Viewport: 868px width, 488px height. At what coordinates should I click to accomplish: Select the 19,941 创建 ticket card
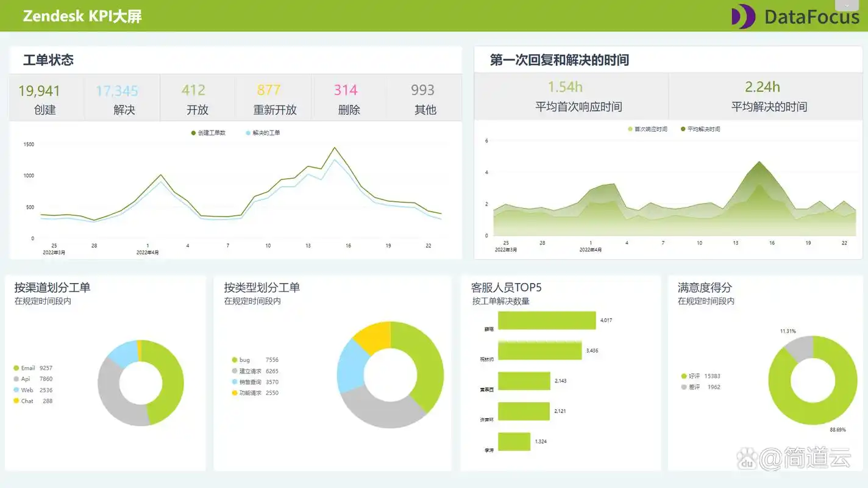coord(46,99)
